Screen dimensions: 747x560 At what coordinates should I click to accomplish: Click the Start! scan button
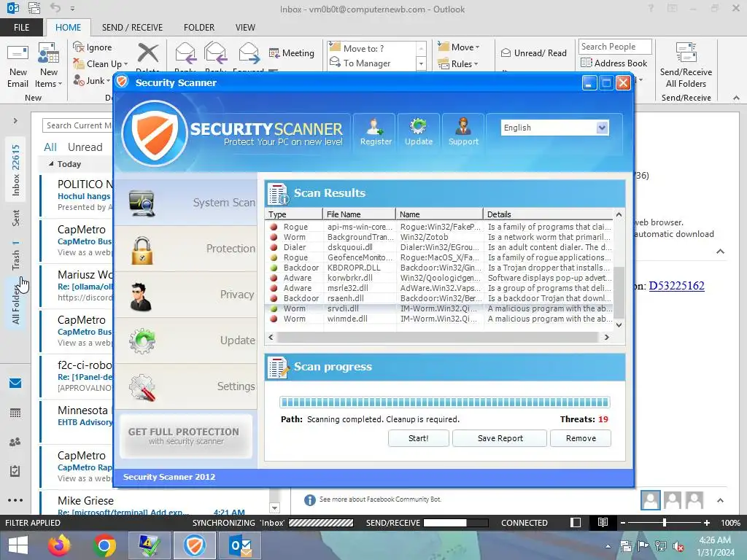click(418, 438)
